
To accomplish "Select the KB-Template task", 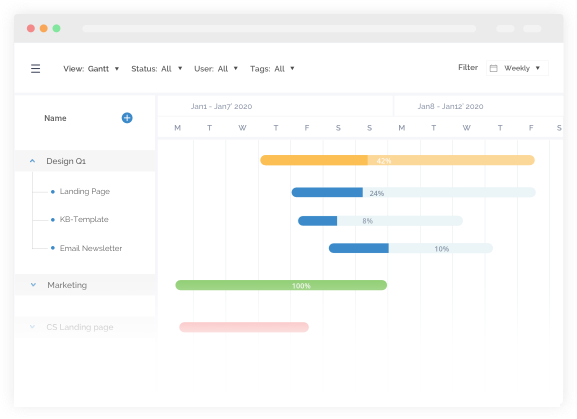I will pyautogui.click(x=84, y=219).
